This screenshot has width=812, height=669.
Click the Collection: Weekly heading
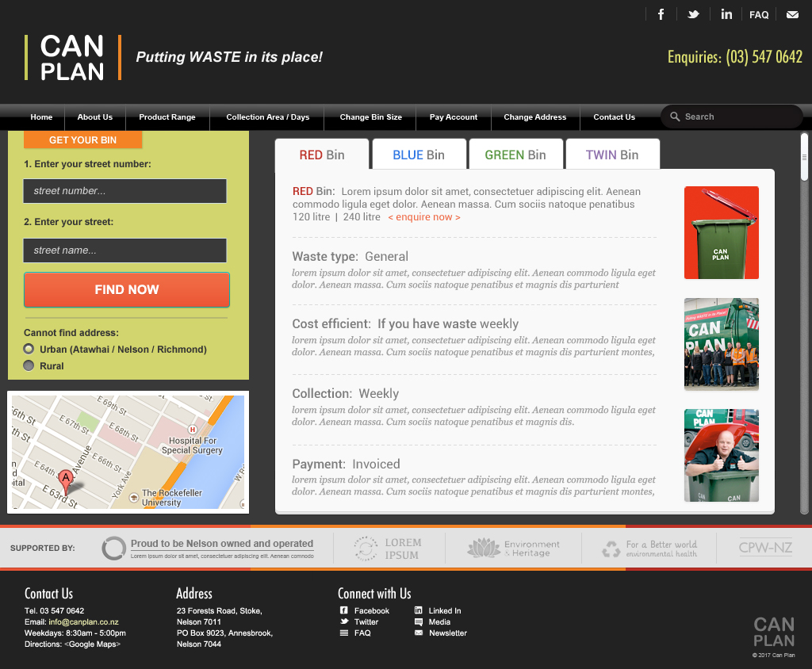click(x=346, y=393)
